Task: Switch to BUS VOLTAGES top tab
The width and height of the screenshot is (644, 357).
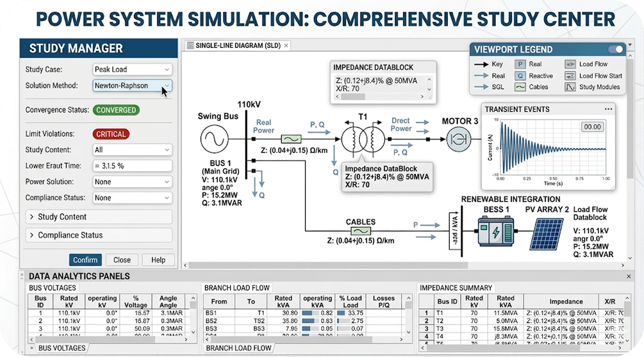Action: tap(52, 288)
